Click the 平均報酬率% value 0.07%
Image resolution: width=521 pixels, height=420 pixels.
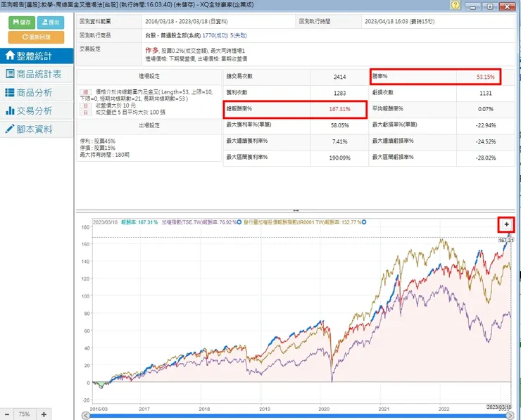486,109
